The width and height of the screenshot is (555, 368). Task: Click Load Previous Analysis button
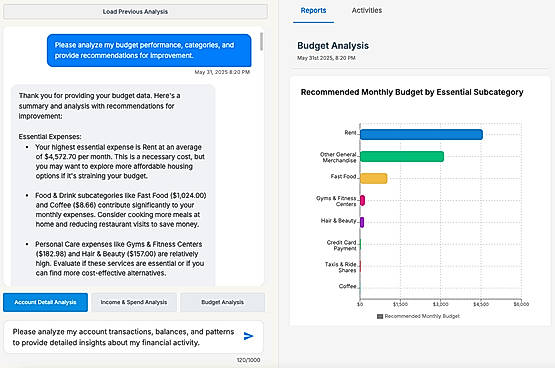(x=135, y=12)
